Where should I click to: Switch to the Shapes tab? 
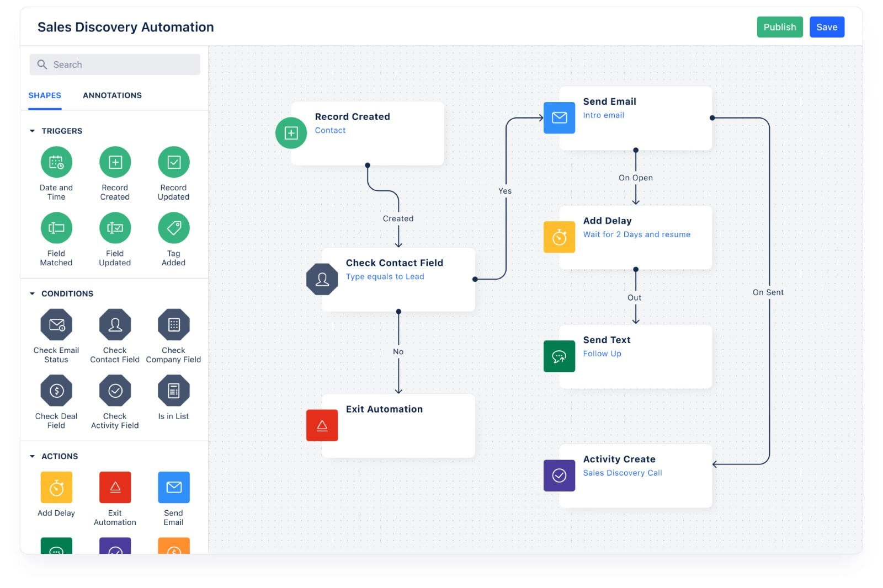pyautogui.click(x=45, y=95)
